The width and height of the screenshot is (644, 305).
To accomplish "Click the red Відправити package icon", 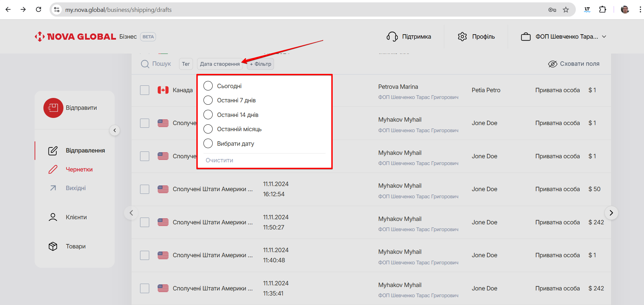I will point(53,108).
